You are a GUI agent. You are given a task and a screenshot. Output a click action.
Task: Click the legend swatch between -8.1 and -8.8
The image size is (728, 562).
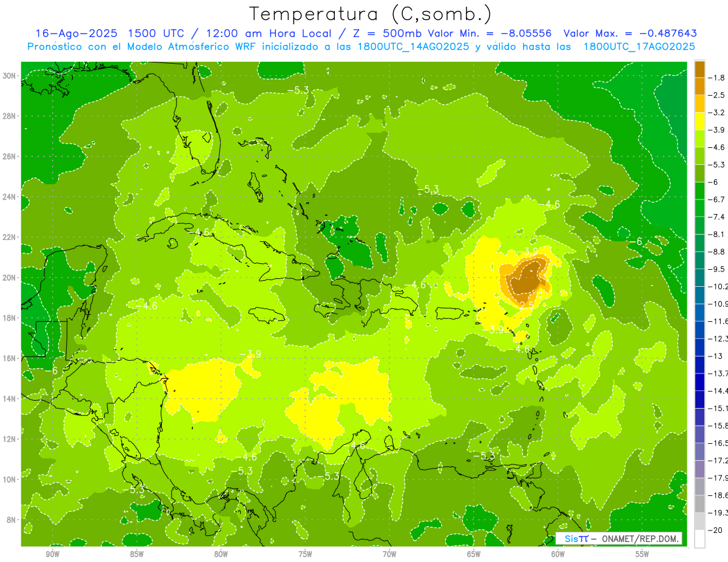[x=699, y=243]
